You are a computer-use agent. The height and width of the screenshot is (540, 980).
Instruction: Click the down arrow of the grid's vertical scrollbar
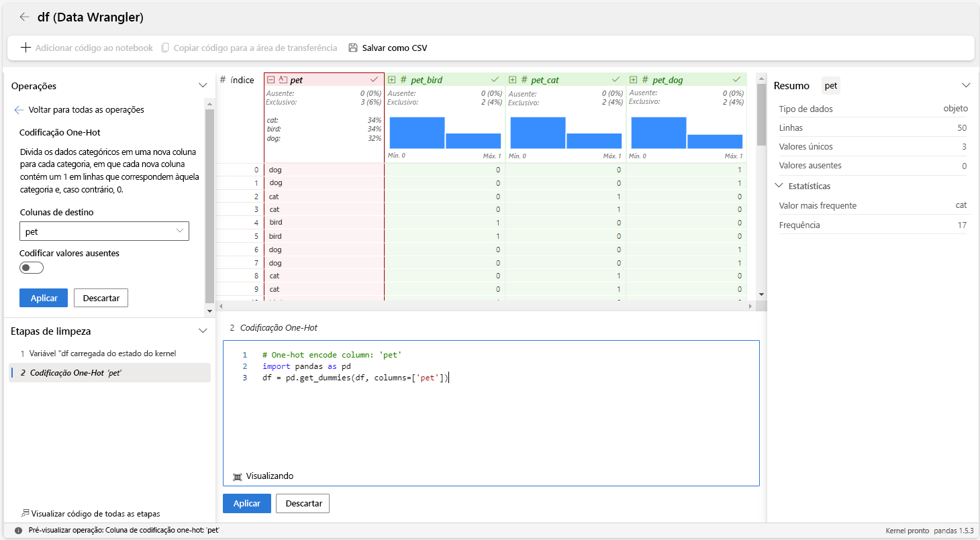click(761, 294)
